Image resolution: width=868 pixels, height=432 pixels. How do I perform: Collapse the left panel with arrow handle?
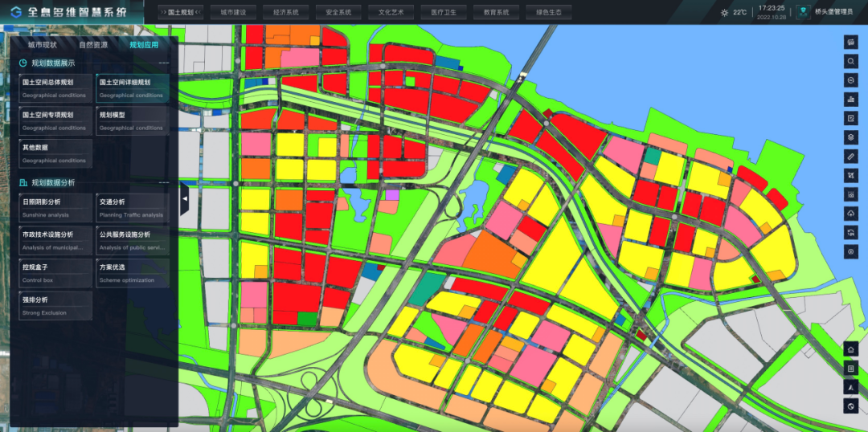(184, 198)
